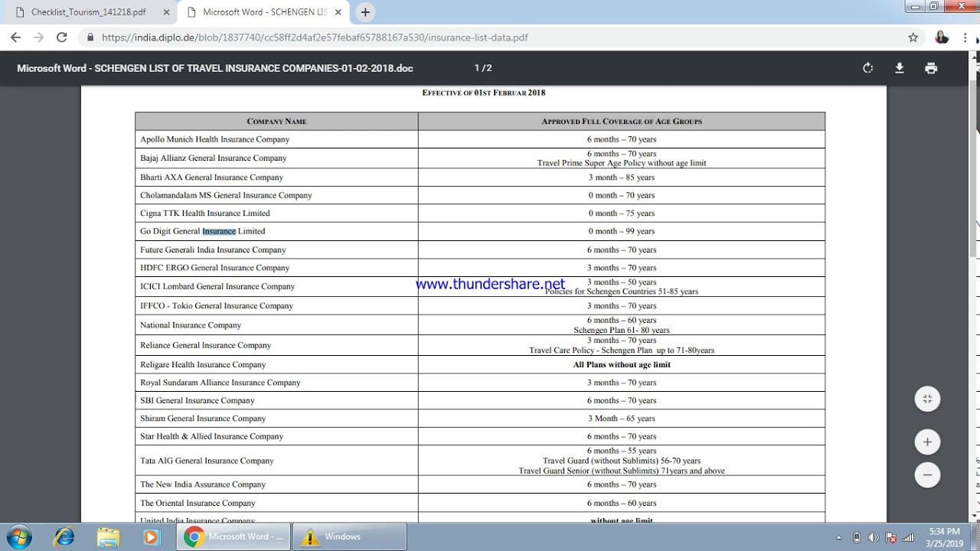Screen dimensions: 980x551
Task: Select Future Generali India Insurance Company
Action: click(x=213, y=250)
